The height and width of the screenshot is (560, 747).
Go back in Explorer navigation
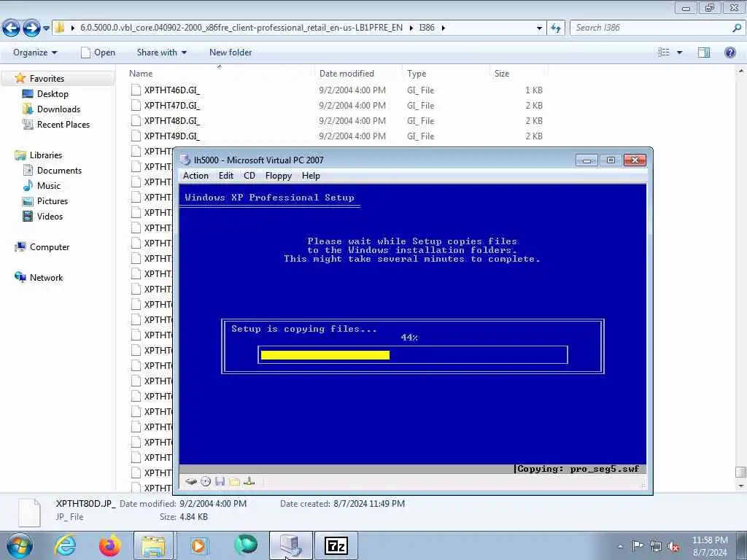(12, 28)
